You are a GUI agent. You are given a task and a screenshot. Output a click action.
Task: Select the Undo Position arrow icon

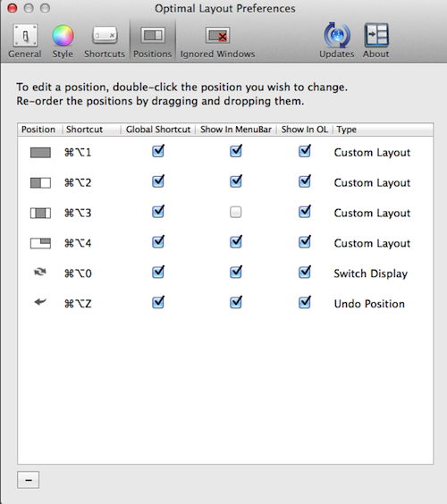click(40, 302)
